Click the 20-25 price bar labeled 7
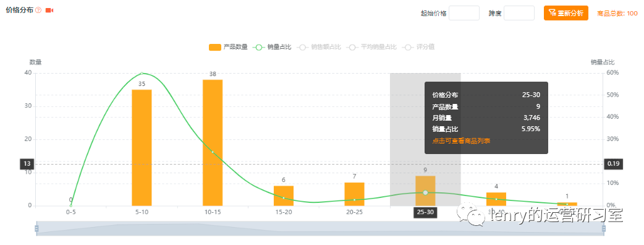Image resolution: width=644 pixels, height=245 pixels. [x=354, y=194]
